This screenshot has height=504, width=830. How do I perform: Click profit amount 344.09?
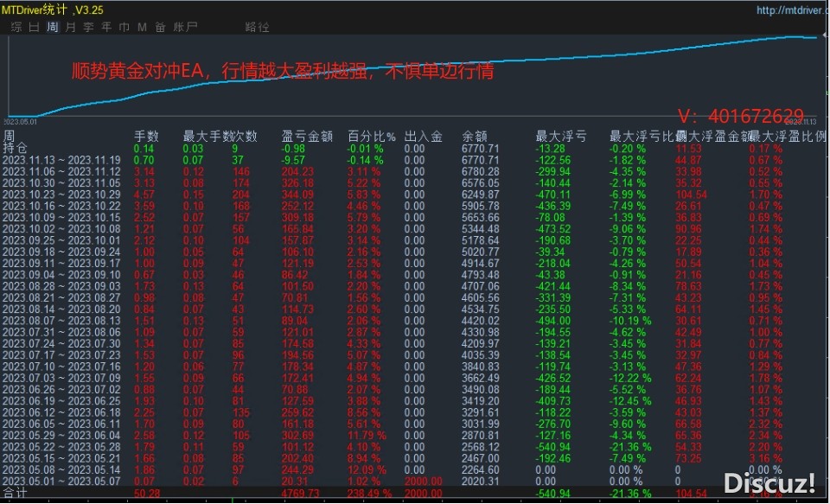[x=297, y=195]
